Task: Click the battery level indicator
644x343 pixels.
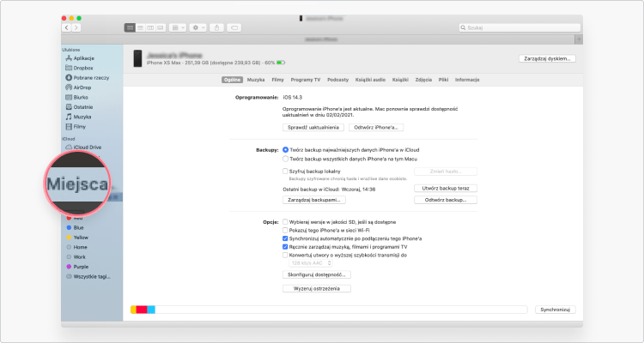Action: pos(281,63)
